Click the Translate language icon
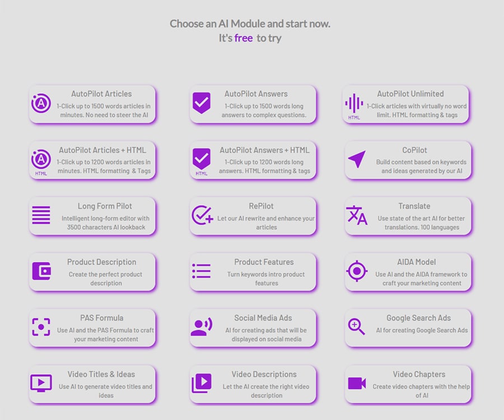 click(x=357, y=215)
